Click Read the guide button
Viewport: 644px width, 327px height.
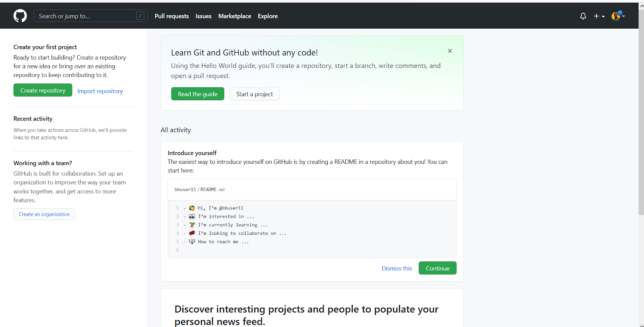(198, 94)
